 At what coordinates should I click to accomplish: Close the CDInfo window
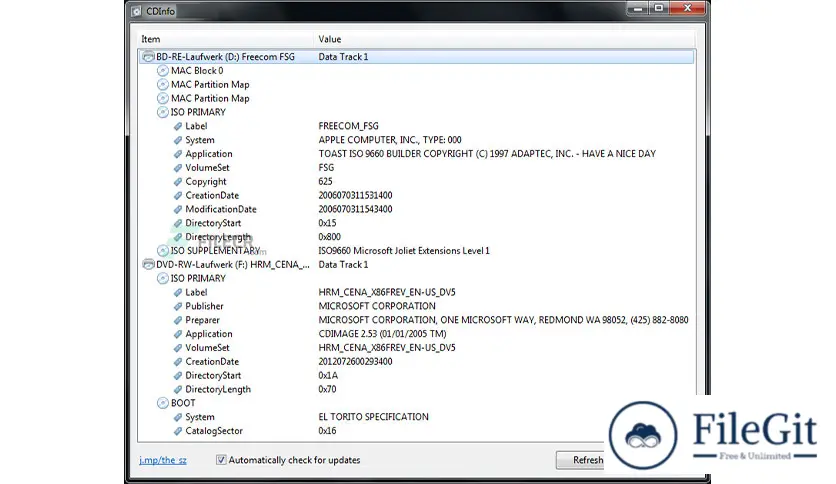pyautogui.click(x=688, y=8)
